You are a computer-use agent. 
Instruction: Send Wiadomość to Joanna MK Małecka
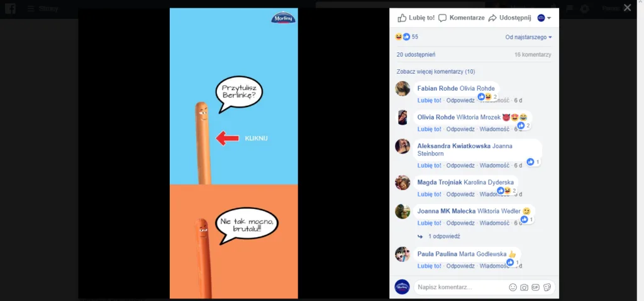coord(494,224)
